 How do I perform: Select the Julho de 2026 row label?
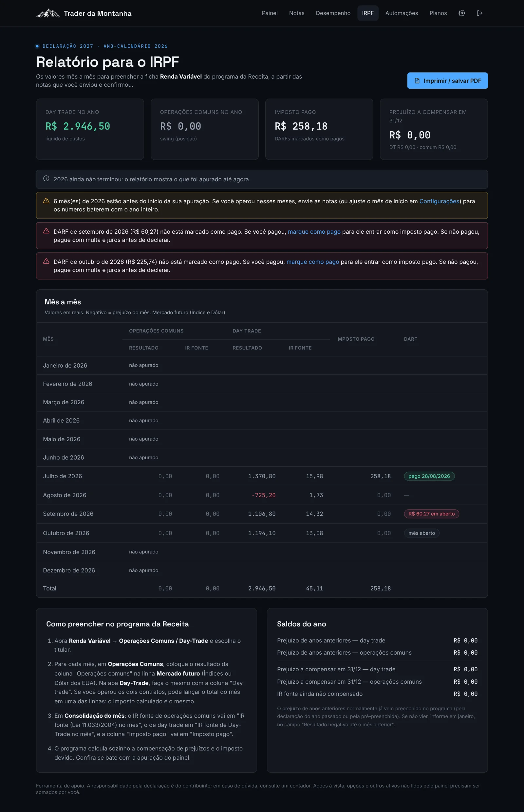click(x=63, y=476)
